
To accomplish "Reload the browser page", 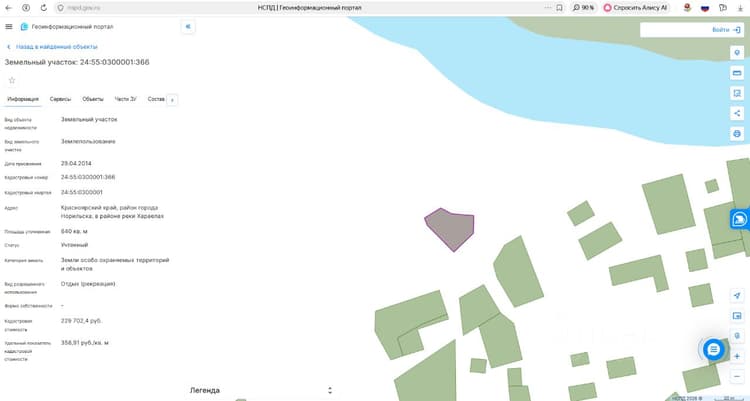I will [x=44, y=8].
